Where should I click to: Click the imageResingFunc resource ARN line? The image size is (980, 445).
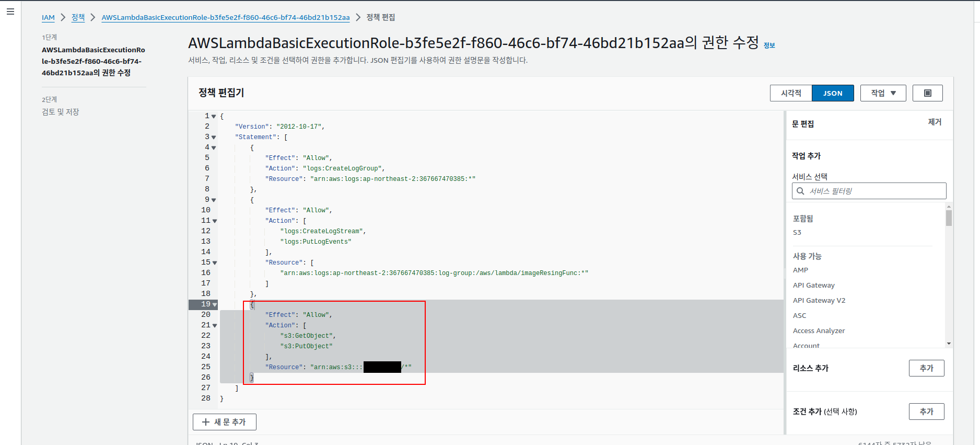pos(434,273)
